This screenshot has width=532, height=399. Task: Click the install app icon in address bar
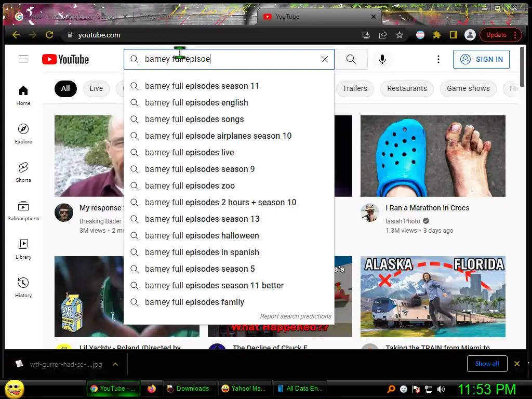[x=366, y=35]
